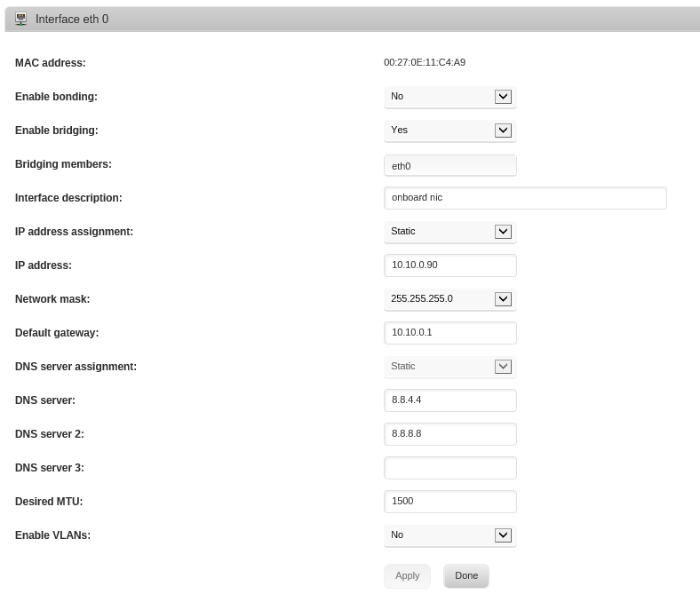
Task: Click the Interface eth 0 header title
Action: point(72,19)
